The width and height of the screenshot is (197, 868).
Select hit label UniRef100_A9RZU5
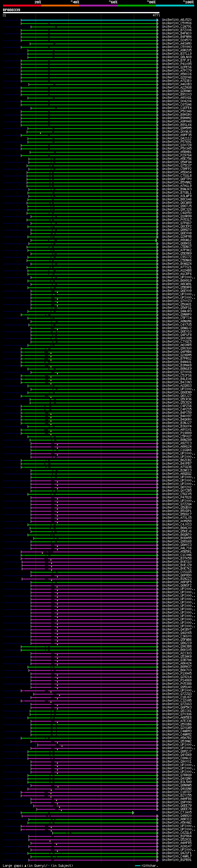click(177, 50)
